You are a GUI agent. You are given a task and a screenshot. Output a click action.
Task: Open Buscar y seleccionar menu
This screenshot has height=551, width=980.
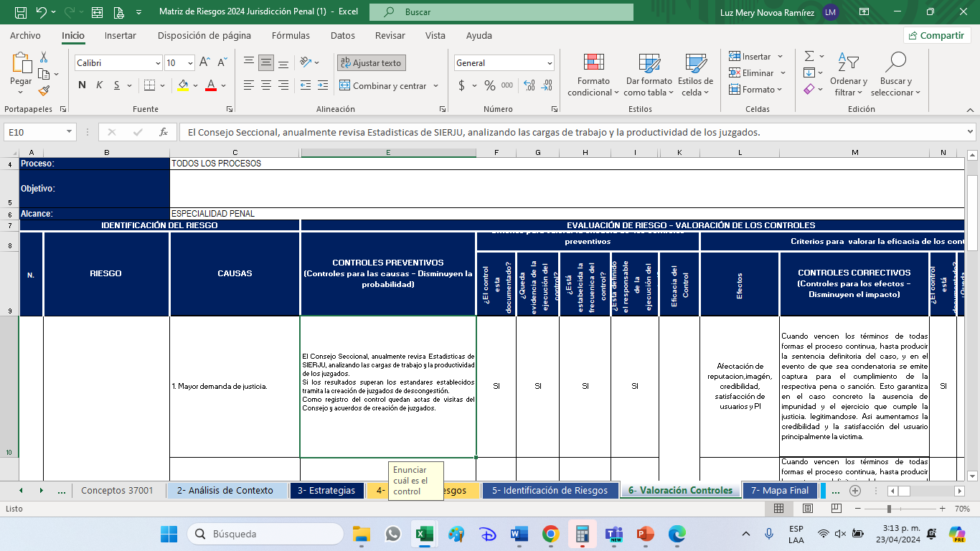point(895,75)
